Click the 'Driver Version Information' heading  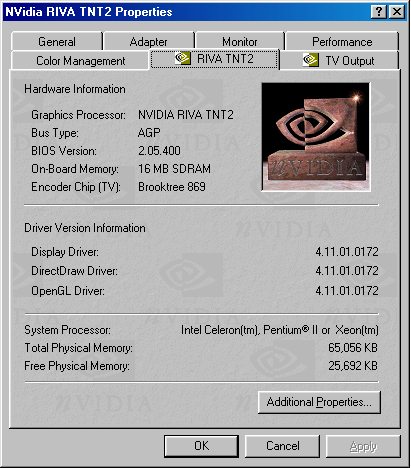click(85, 228)
